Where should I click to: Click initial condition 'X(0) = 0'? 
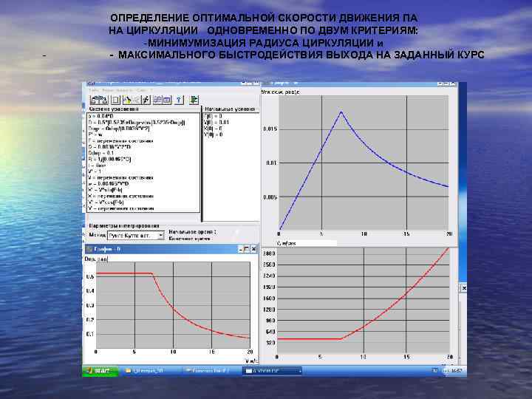[213, 129]
